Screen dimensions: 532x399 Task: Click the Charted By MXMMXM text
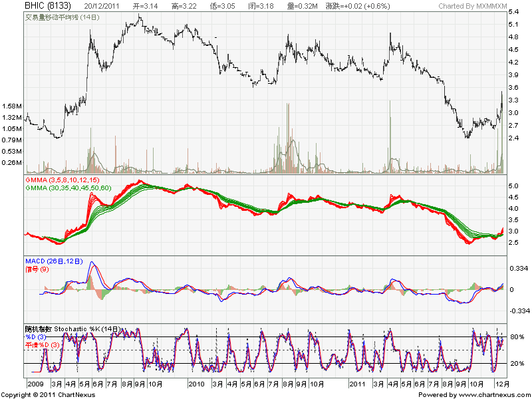(x=467, y=6)
